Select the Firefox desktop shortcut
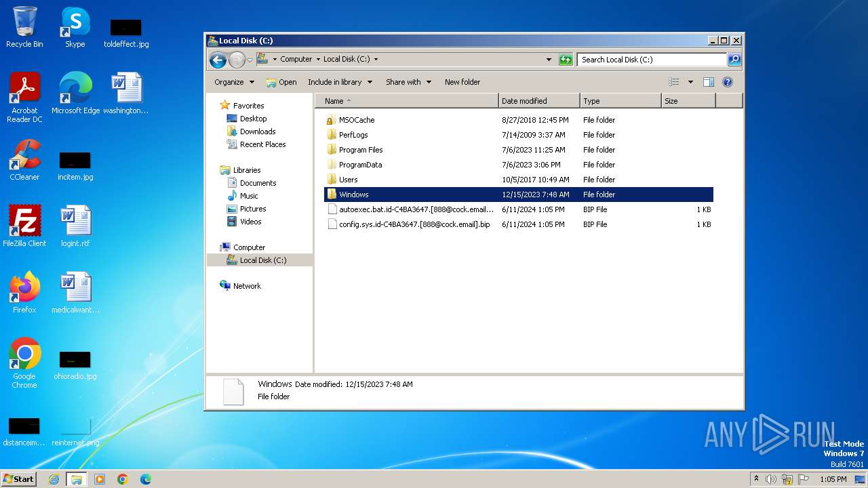 tap(24, 293)
